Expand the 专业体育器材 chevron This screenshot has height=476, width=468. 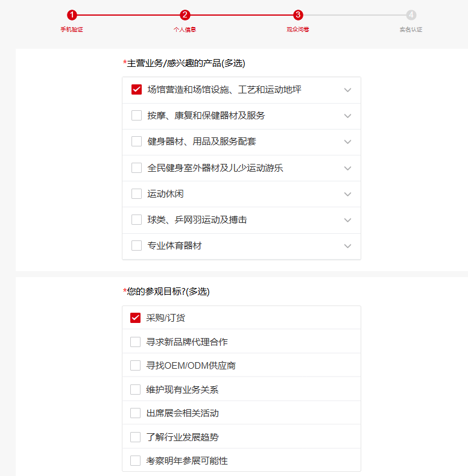pos(347,246)
